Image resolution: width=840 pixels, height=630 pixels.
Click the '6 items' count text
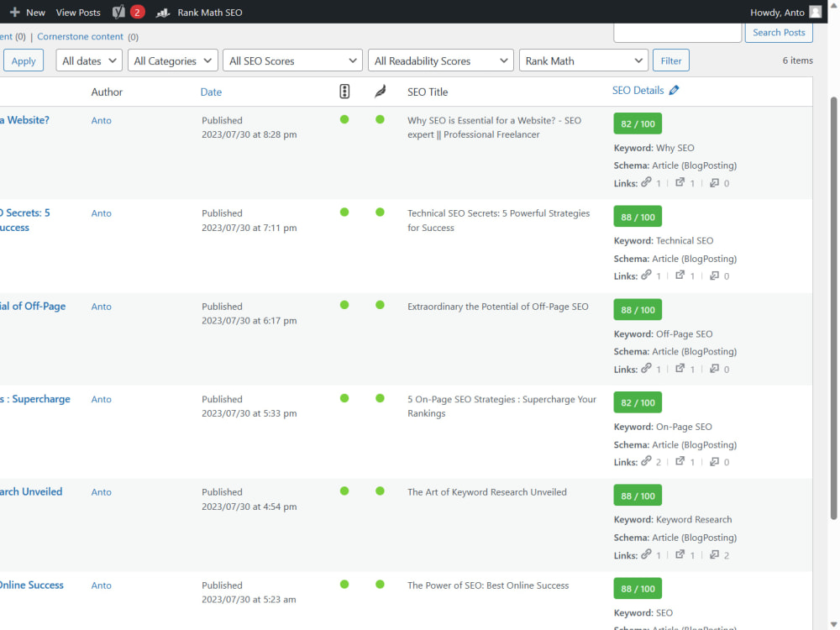(x=797, y=60)
